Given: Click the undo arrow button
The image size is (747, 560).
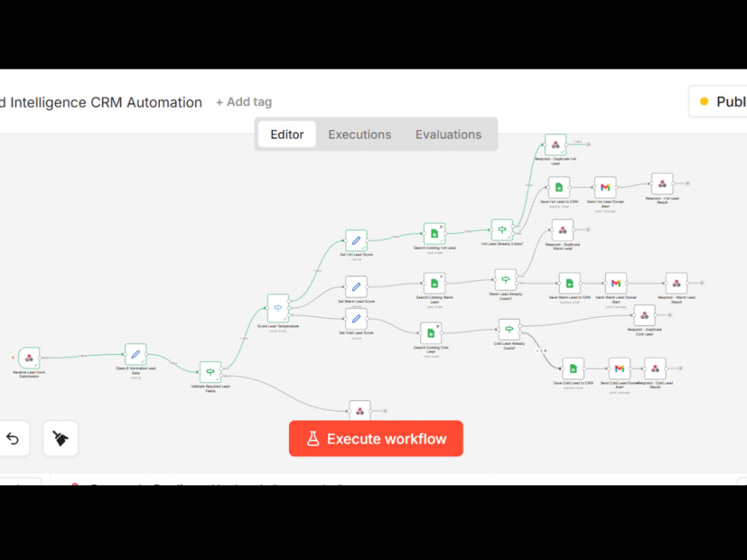Looking at the screenshot, I should tap(13, 438).
